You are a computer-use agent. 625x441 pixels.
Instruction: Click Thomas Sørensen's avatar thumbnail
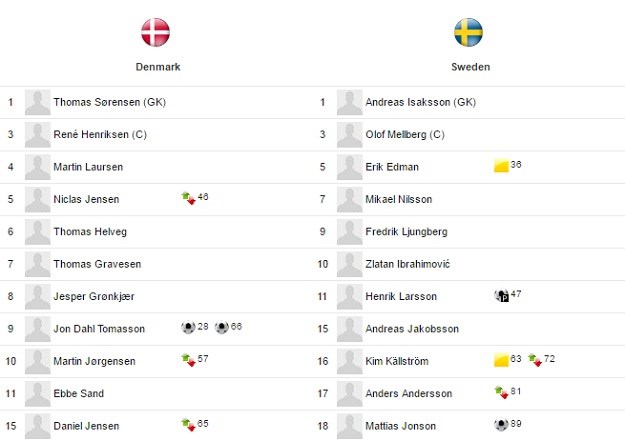click(x=37, y=102)
